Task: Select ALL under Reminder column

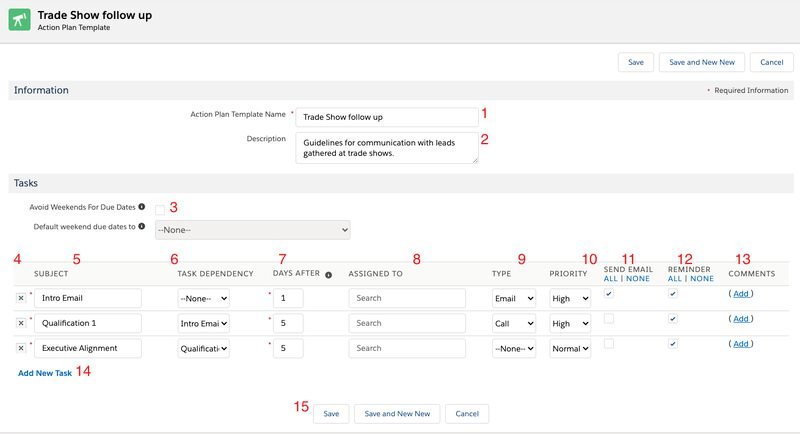Action: pos(674,278)
